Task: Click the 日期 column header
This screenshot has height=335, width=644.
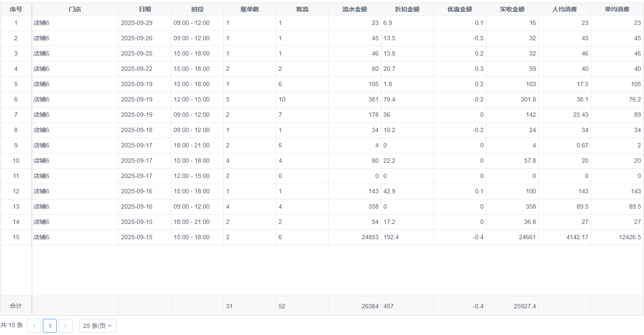Action: (145, 9)
